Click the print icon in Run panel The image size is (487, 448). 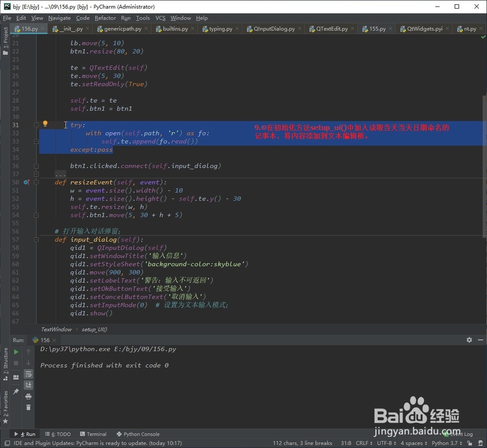28,396
